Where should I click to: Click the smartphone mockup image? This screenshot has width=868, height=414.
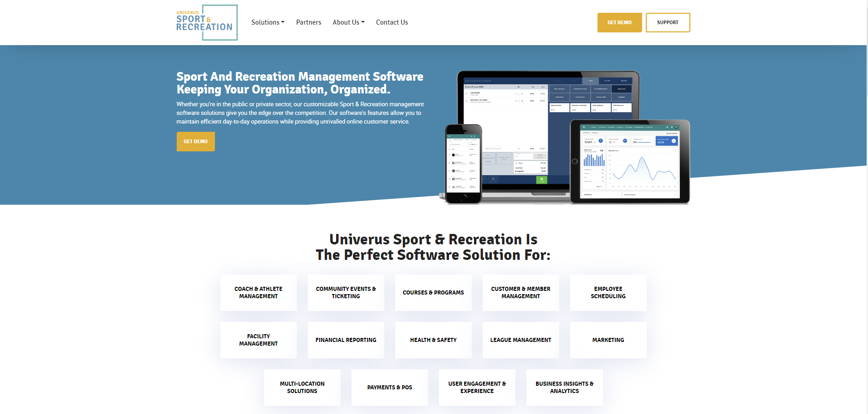coord(464,164)
